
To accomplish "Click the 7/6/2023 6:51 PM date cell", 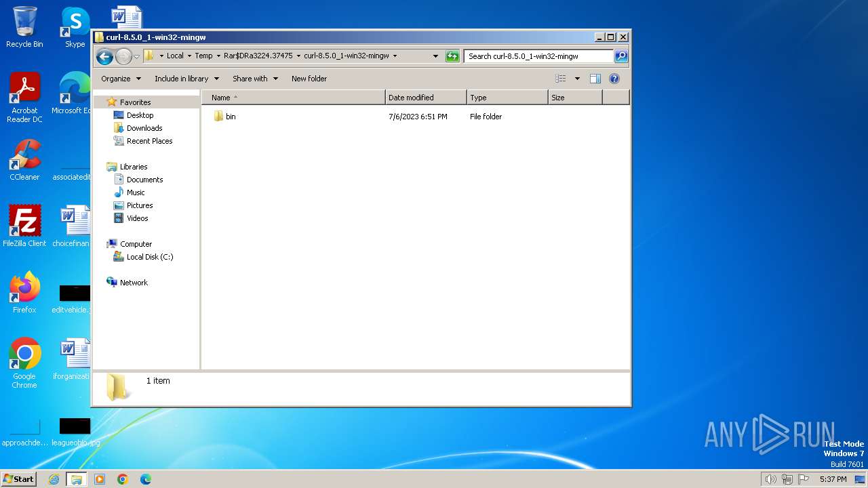I will point(418,117).
